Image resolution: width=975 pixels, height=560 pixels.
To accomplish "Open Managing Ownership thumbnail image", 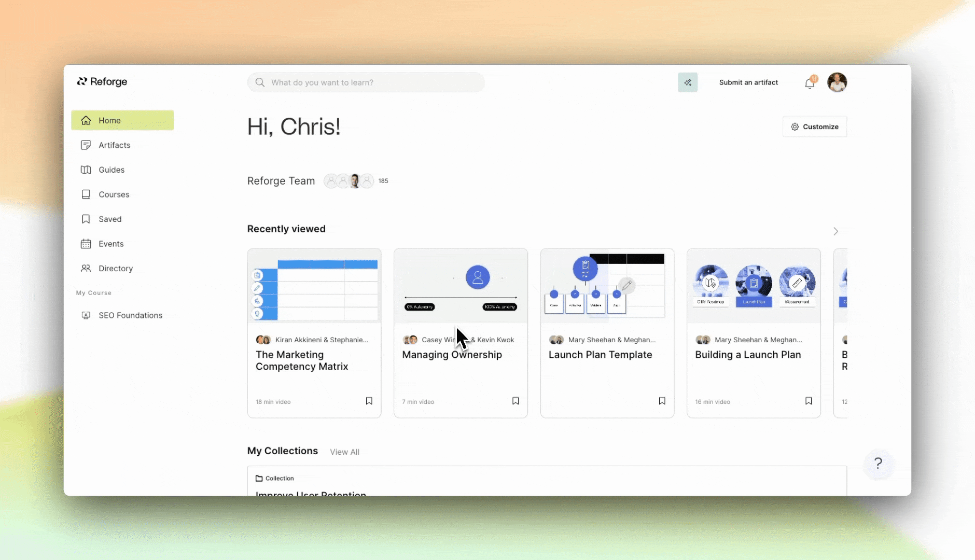I will (461, 286).
